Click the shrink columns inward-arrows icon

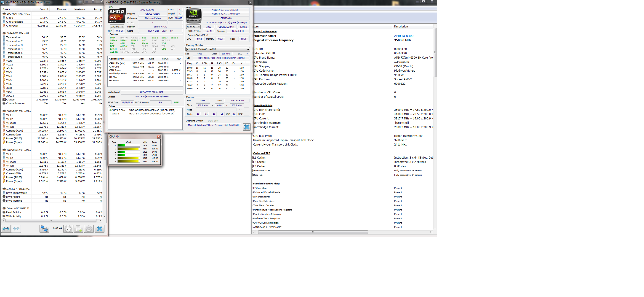point(16,229)
